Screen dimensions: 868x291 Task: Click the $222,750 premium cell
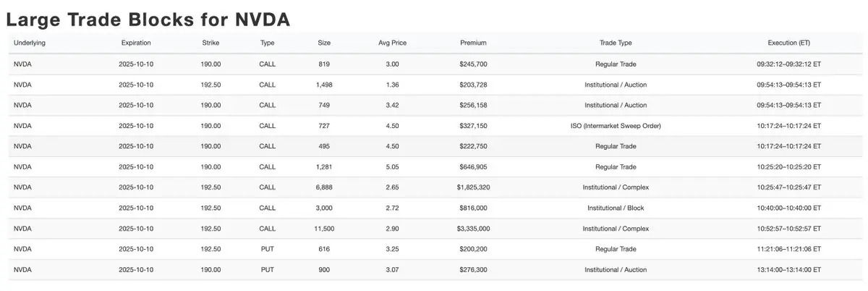(473, 146)
